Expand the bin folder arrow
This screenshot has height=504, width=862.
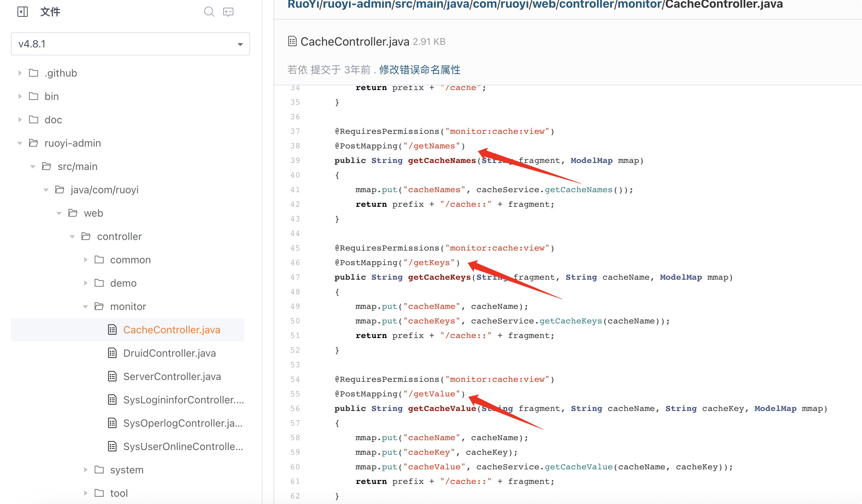click(x=20, y=96)
